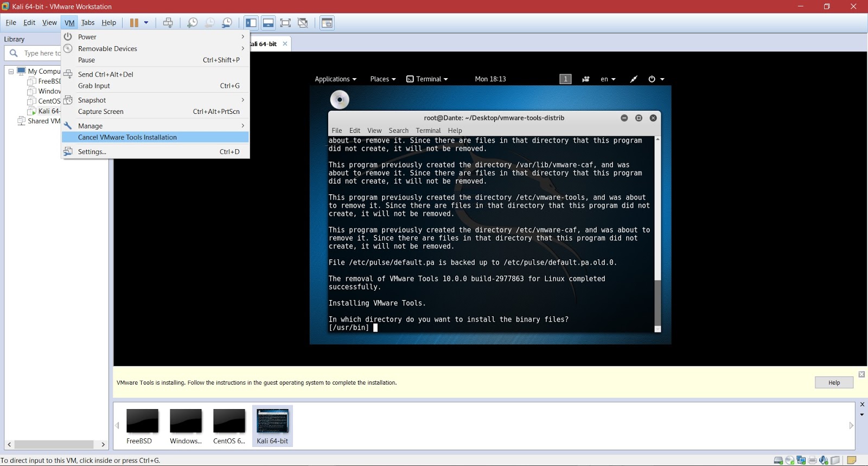Expand Removable Devices submenu
This screenshot has width=868, height=466.
(156, 49)
